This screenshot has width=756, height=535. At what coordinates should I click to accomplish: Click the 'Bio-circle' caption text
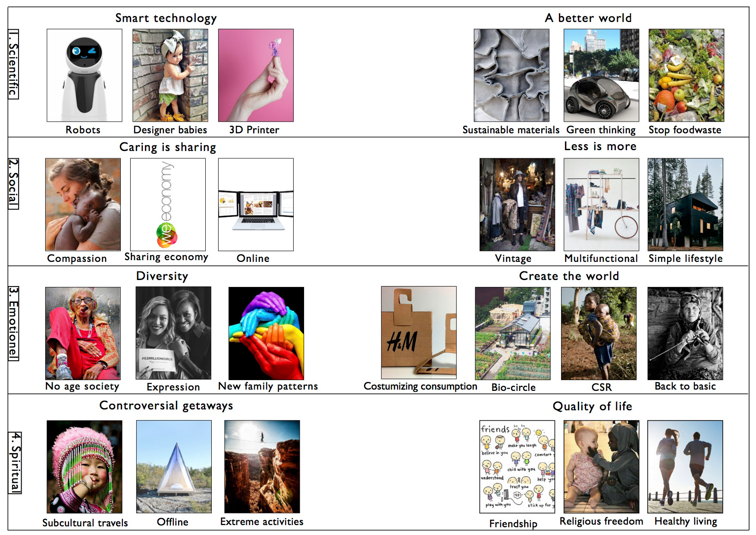(x=514, y=387)
